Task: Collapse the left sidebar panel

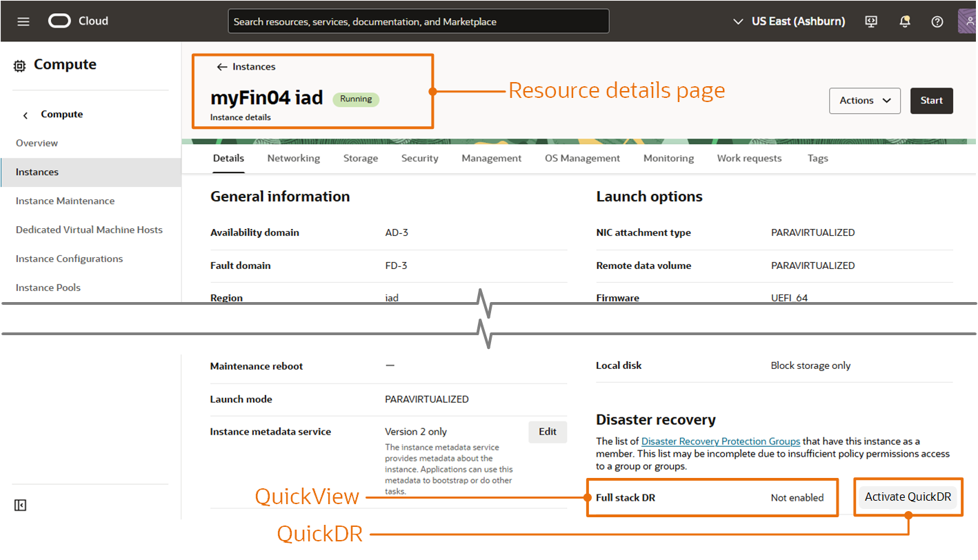Action: coord(20,505)
